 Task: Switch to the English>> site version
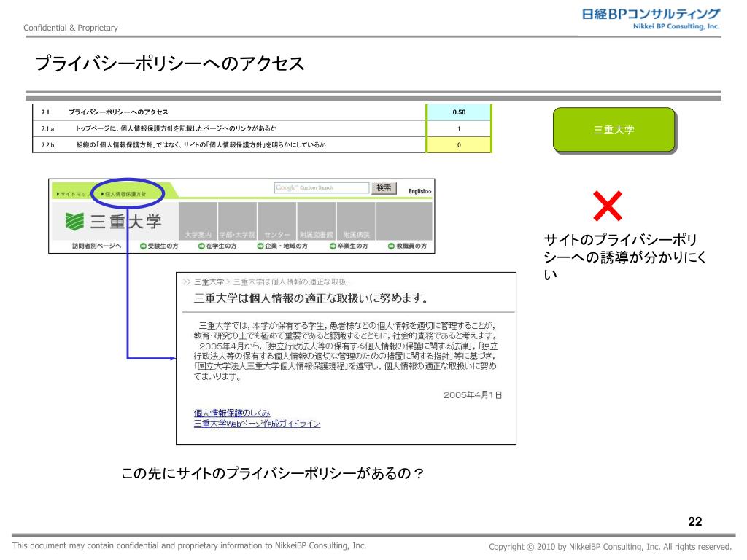[419, 191]
